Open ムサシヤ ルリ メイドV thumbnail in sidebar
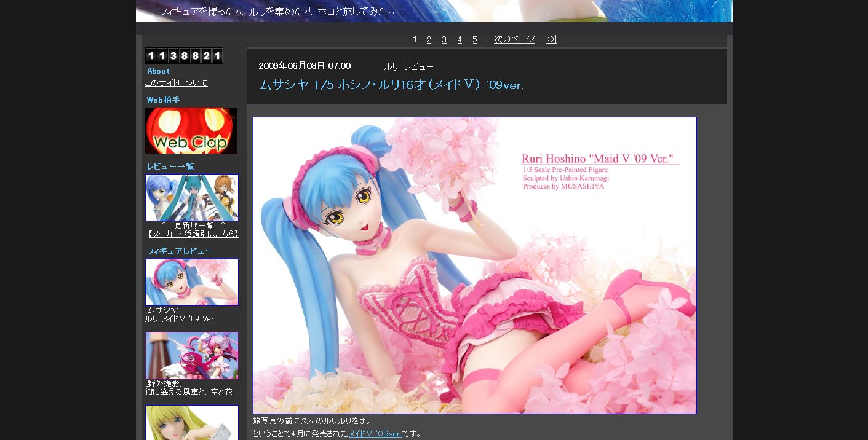Screen dimensions: 868x440 [192, 282]
